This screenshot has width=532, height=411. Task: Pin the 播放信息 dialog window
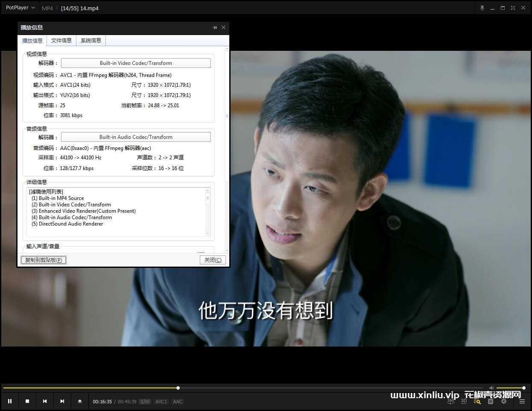(x=215, y=27)
